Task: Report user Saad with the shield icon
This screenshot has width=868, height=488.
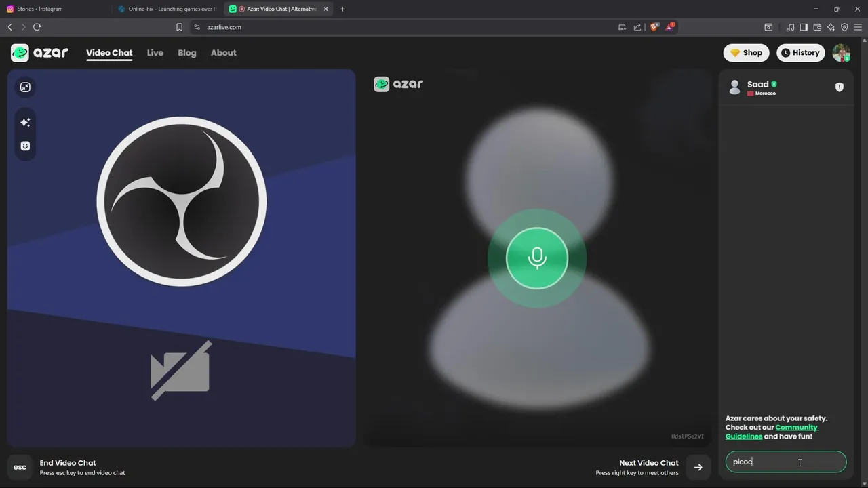Action: 840,87
